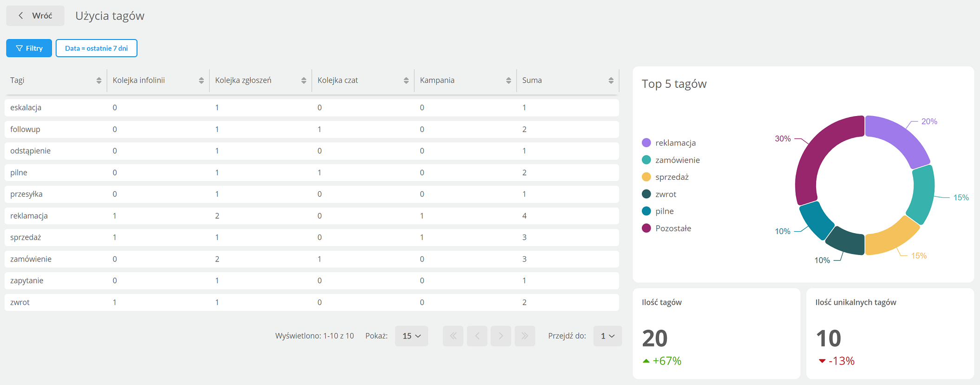Toggle reklamacja legend color dot

coord(646,143)
